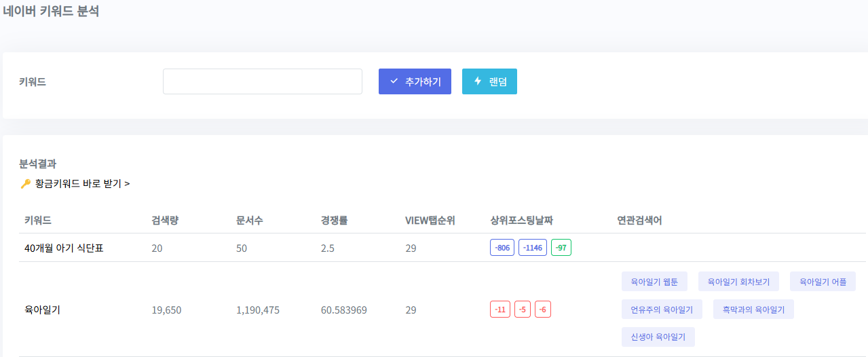The height and width of the screenshot is (357, 868).
Task: Click the 키워드 form label
Action: click(33, 82)
